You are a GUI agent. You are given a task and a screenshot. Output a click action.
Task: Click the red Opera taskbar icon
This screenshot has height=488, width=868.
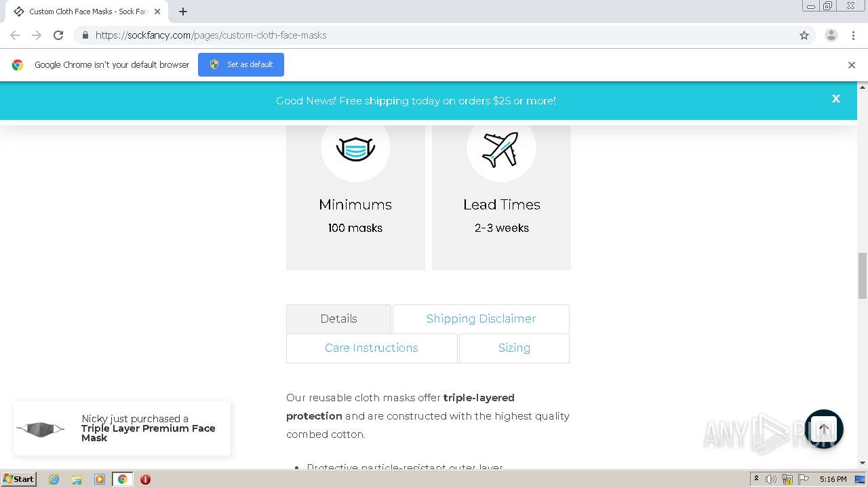[145, 479]
